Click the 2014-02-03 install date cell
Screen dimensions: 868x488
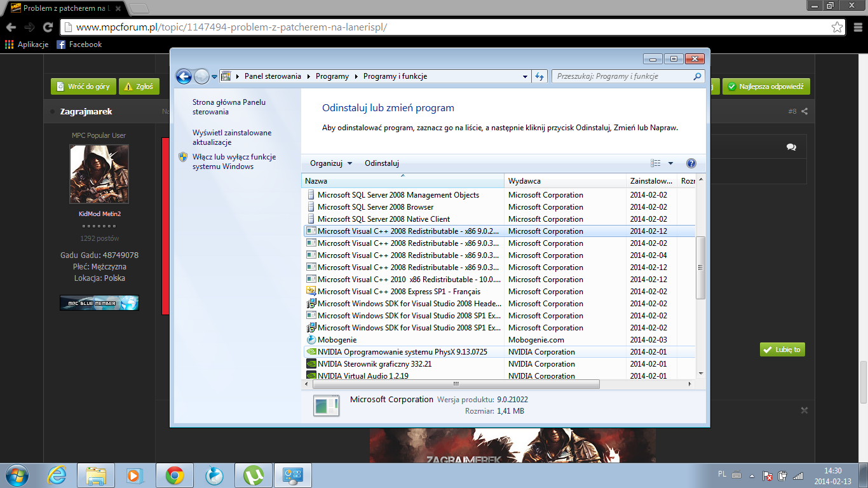(649, 340)
